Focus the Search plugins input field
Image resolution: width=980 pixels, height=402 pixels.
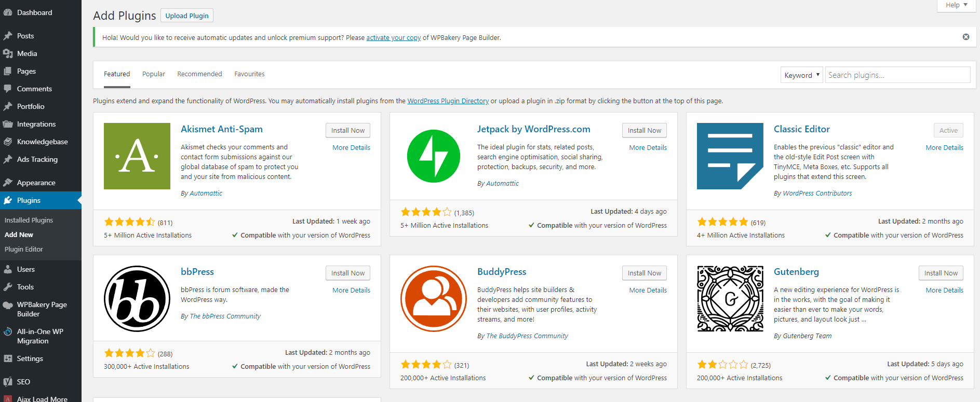tap(898, 75)
